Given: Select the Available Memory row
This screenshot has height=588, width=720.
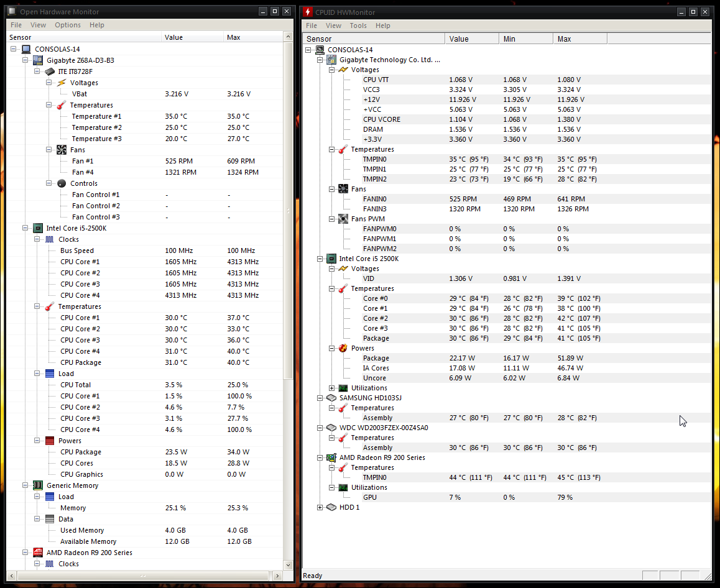Looking at the screenshot, I should tap(145, 541).
